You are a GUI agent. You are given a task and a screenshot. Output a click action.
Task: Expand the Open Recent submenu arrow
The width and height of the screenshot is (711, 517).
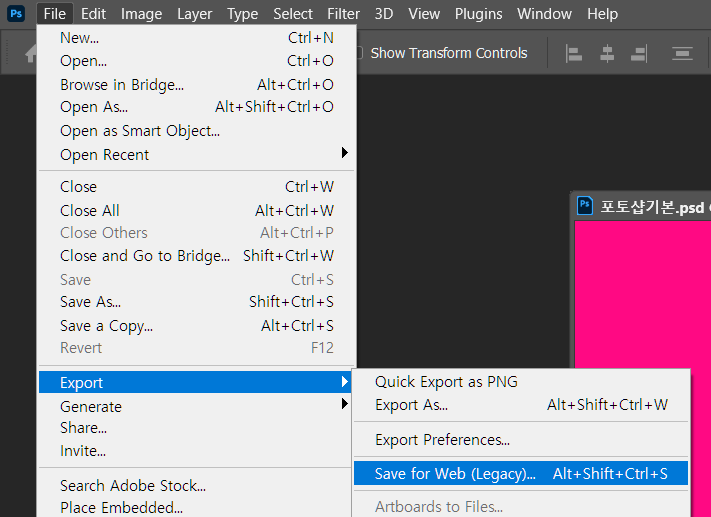[x=345, y=153]
